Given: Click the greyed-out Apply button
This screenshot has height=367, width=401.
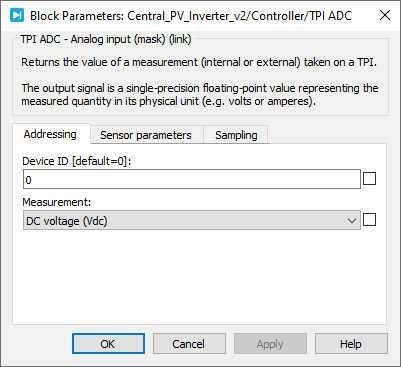Looking at the screenshot, I should pyautogui.click(x=270, y=344).
